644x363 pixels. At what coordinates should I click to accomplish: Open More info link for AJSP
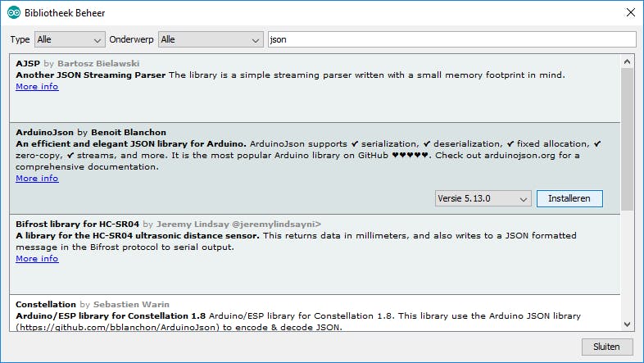tap(37, 87)
